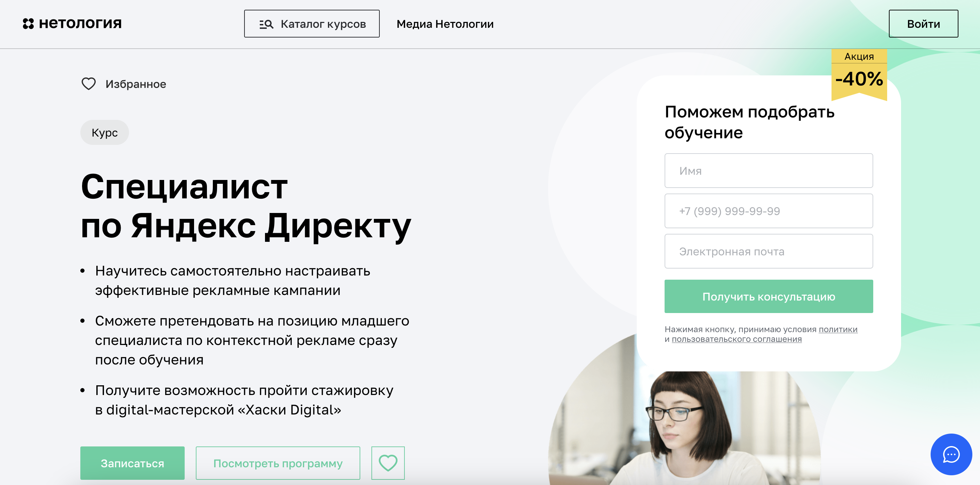This screenshot has height=485, width=980.
Task: Click the Войти button
Action: pos(923,24)
